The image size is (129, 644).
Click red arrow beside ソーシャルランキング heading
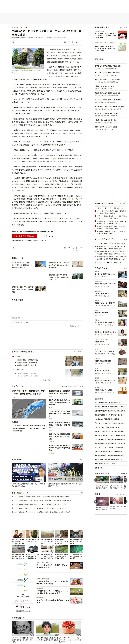(x=114, y=239)
